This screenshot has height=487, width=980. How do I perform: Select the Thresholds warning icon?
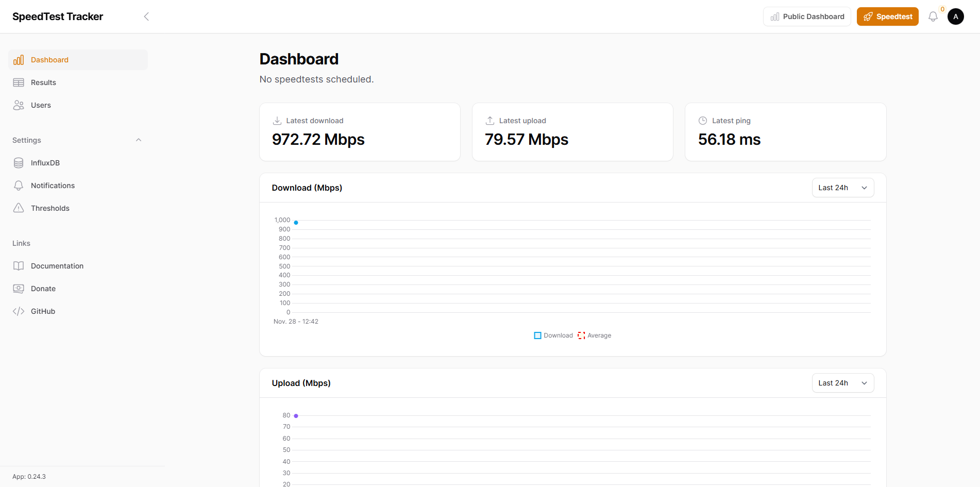[x=19, y=208]
